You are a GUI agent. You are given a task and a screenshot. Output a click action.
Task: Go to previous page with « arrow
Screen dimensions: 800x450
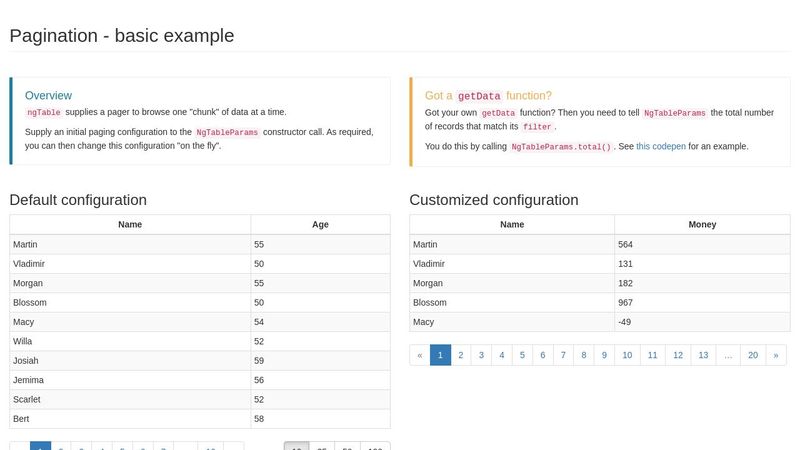click(x=420, y=355)
